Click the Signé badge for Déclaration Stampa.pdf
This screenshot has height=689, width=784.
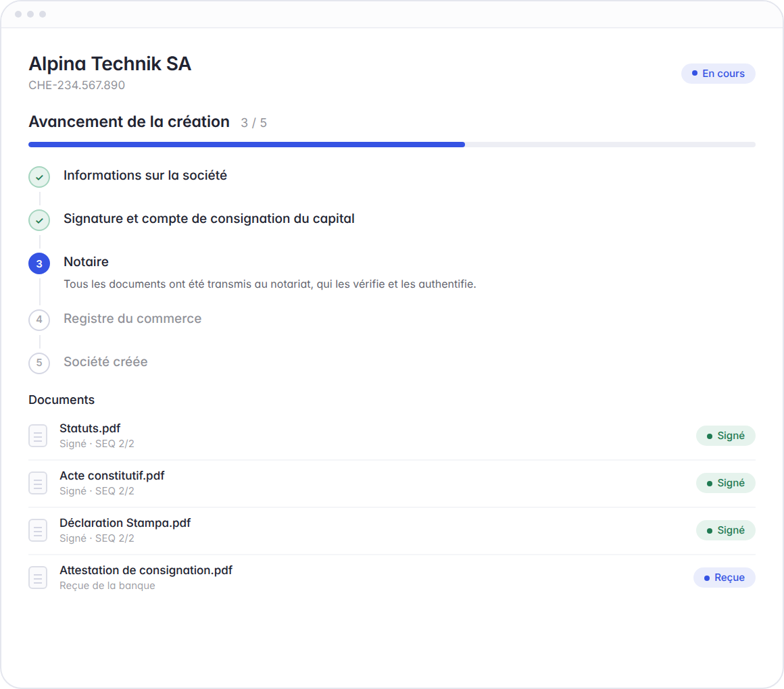coord(725,530)
